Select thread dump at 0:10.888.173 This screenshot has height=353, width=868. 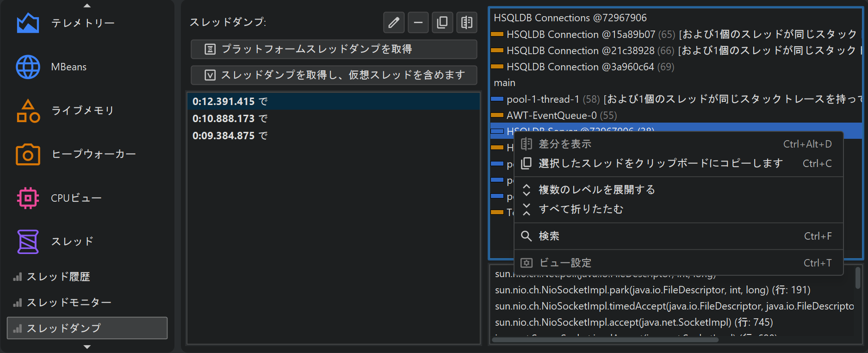click(230, 118)
